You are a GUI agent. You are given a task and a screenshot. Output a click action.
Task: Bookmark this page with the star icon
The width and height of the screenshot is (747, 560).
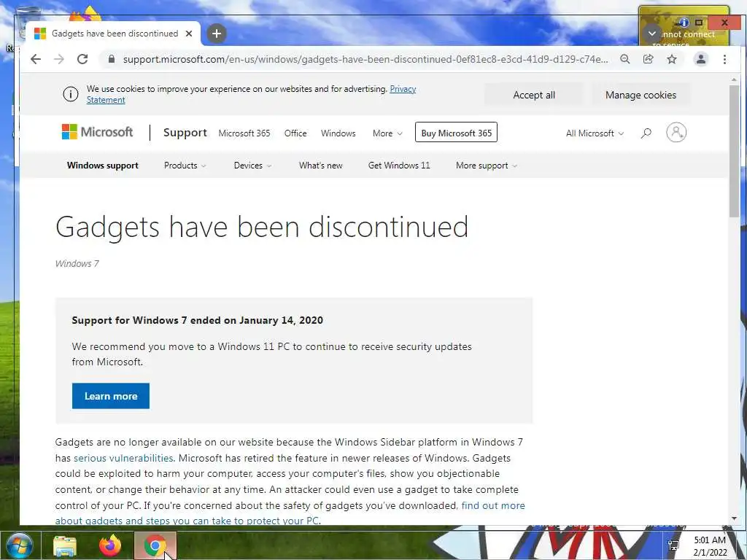672,59
